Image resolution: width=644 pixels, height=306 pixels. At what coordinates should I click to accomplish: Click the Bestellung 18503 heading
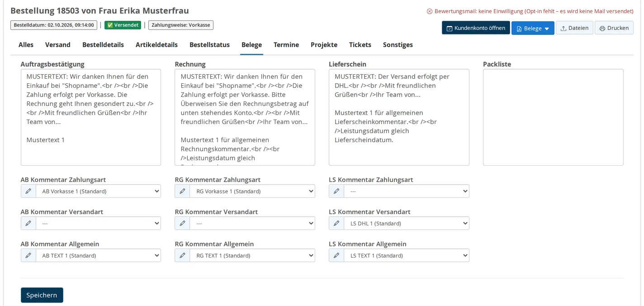(99, 10)
